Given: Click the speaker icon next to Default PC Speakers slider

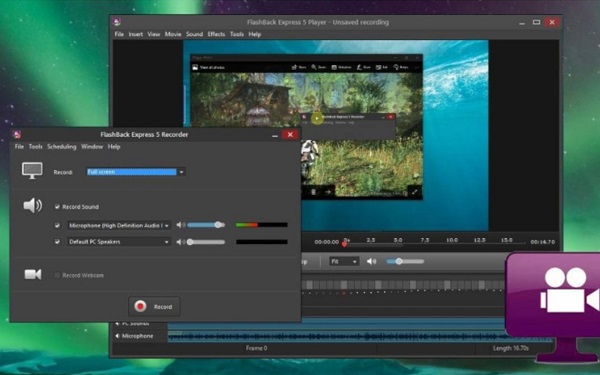Looking at the screenshot, I should click(181, 242).
